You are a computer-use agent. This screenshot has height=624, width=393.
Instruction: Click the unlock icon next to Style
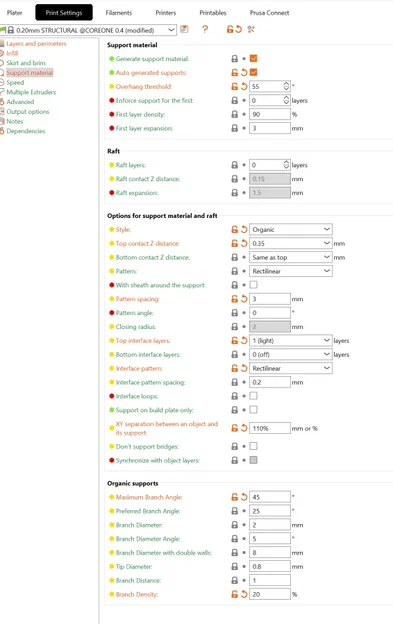point(235,230)
